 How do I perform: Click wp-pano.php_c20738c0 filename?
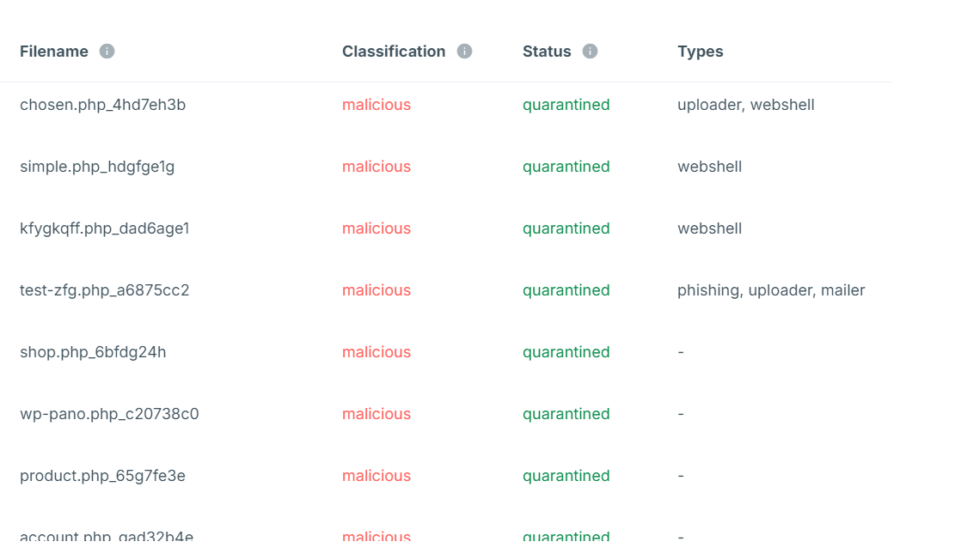[x=109, y=414]
